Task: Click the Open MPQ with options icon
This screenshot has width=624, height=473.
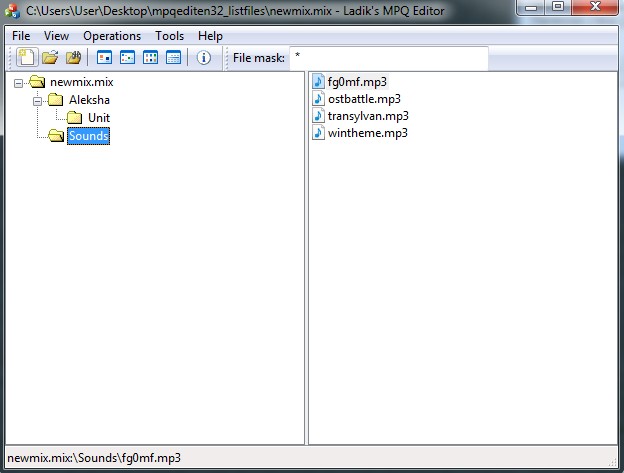Action: coord(74,58)
